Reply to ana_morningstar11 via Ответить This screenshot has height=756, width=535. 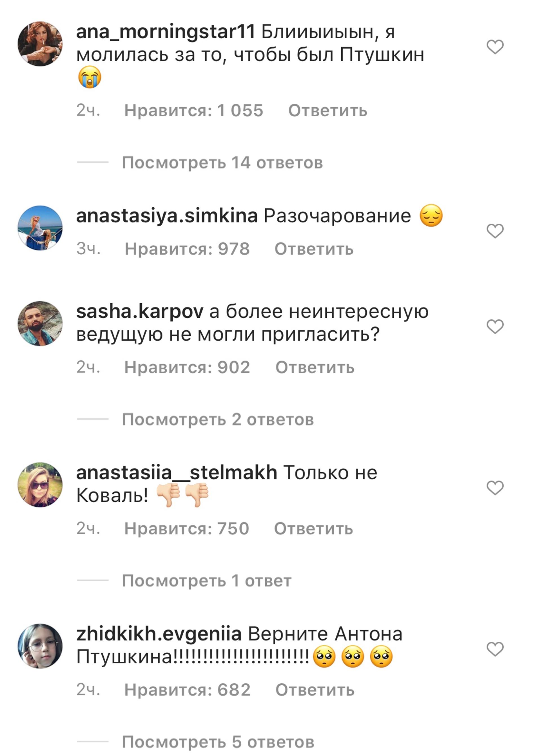coord(327,110)
